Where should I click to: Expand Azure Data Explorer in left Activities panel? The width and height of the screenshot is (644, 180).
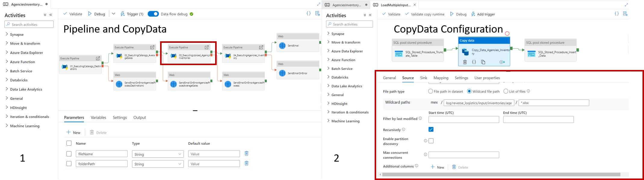7,52
